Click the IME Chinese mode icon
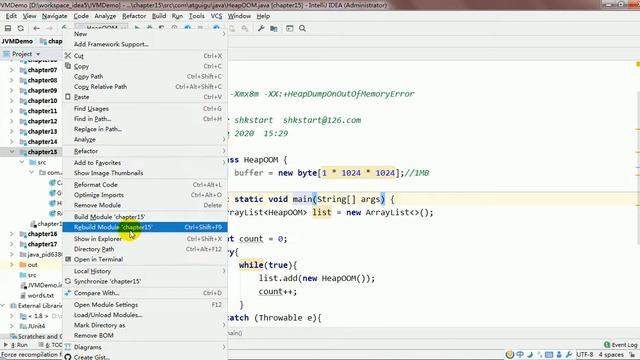This screenshot has width=640, height=360. (x=520, y=355)
